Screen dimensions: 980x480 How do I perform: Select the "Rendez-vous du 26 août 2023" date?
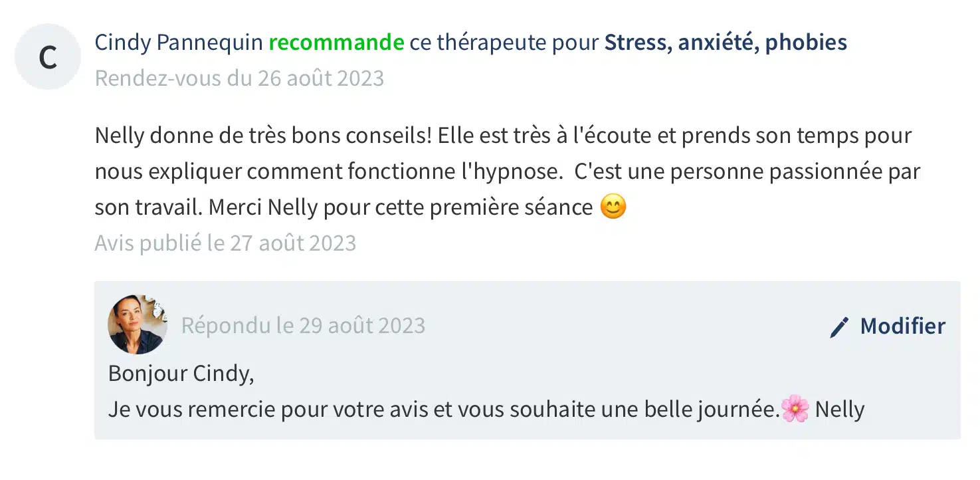pos(239,78)
